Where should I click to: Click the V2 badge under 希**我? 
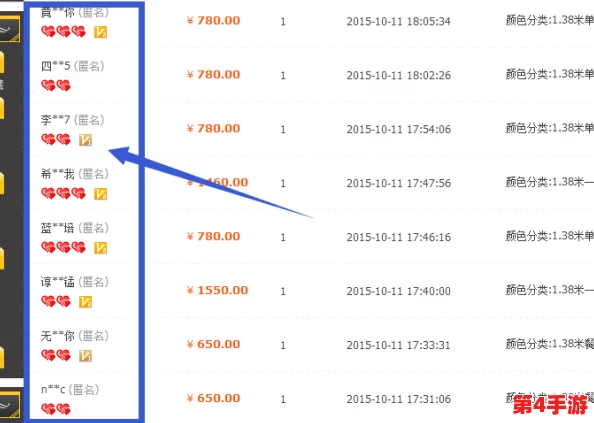pyautogui.click(x=100, y=194)
